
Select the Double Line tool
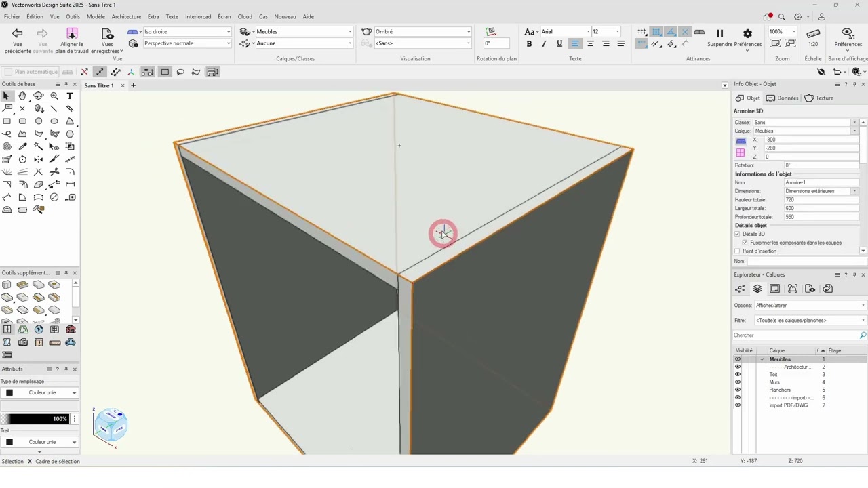[70, 108]
